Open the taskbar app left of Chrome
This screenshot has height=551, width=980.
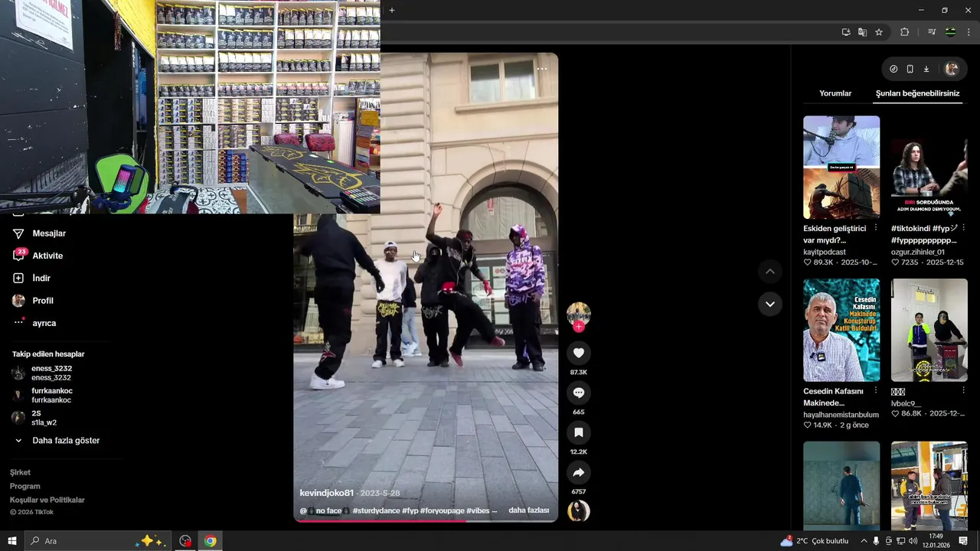point(185,541)
